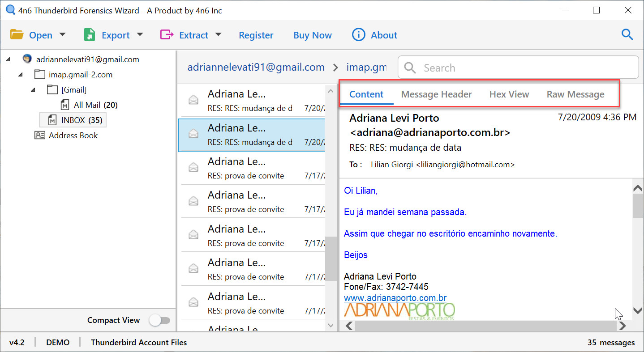
Task: Click the Export button label
Action: click(x=116, y=35)
